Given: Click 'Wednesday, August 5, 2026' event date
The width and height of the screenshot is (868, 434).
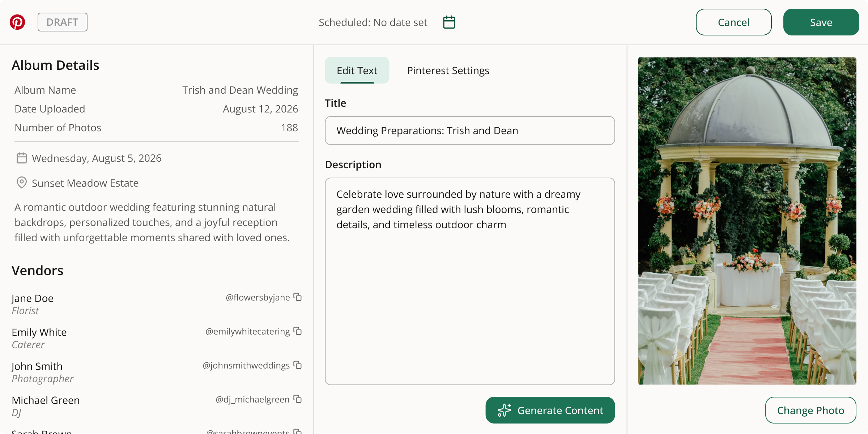Looking at the screenshot, I should point(97,158).
